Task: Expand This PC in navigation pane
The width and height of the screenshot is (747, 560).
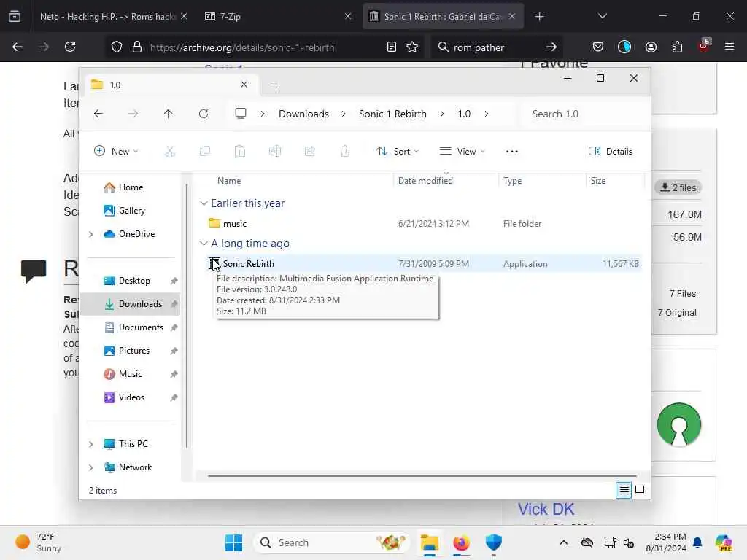Action: (91, 444)
